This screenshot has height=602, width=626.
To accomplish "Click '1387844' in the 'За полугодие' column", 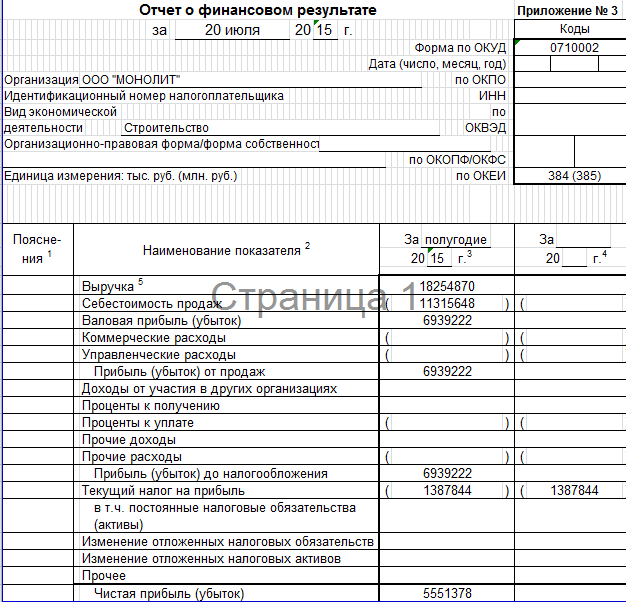I will pos(447,490).
